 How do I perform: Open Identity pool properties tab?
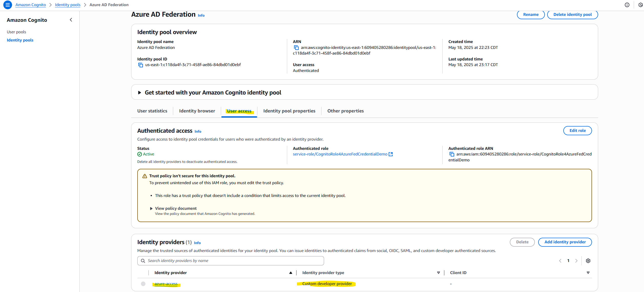click(289, 111)
